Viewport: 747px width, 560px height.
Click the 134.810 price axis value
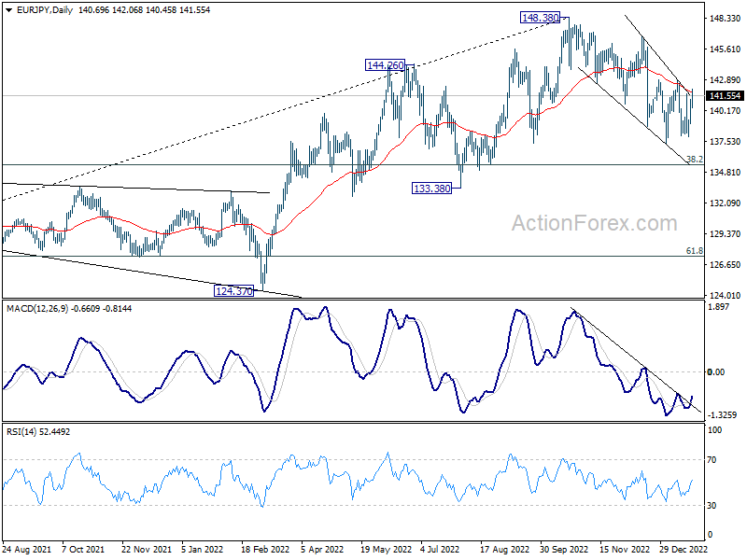726,172
